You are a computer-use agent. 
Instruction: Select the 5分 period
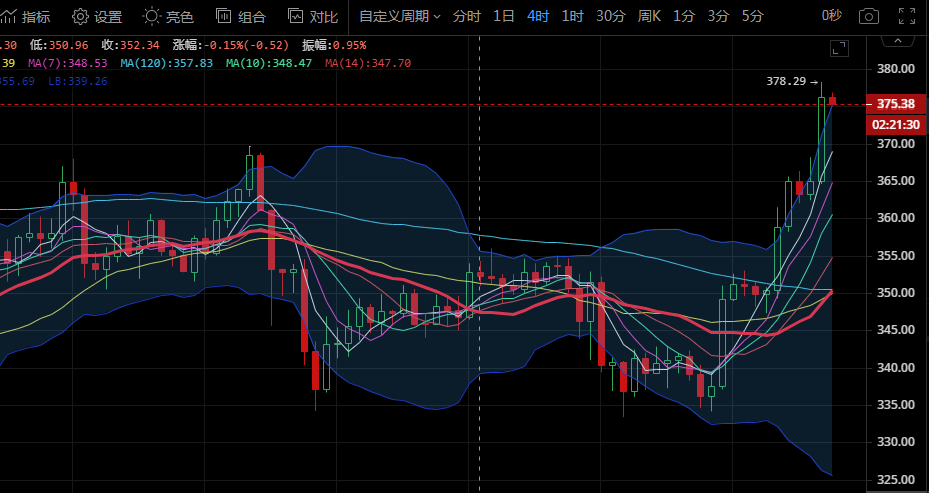(752, 16)
